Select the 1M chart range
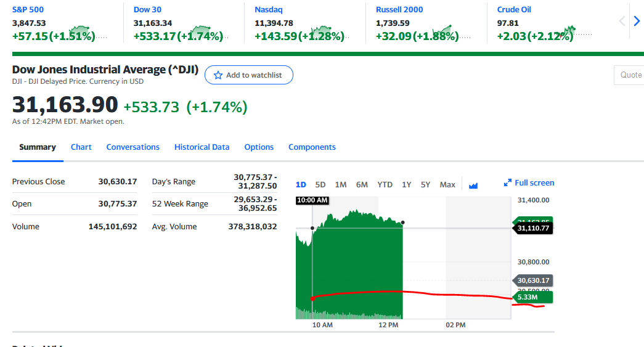The width and height of the screenshot is (644, 347). click(x=340, y=185)
